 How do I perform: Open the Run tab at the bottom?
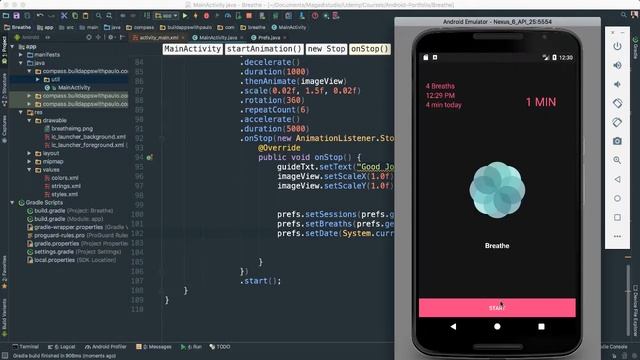[191, 347]
